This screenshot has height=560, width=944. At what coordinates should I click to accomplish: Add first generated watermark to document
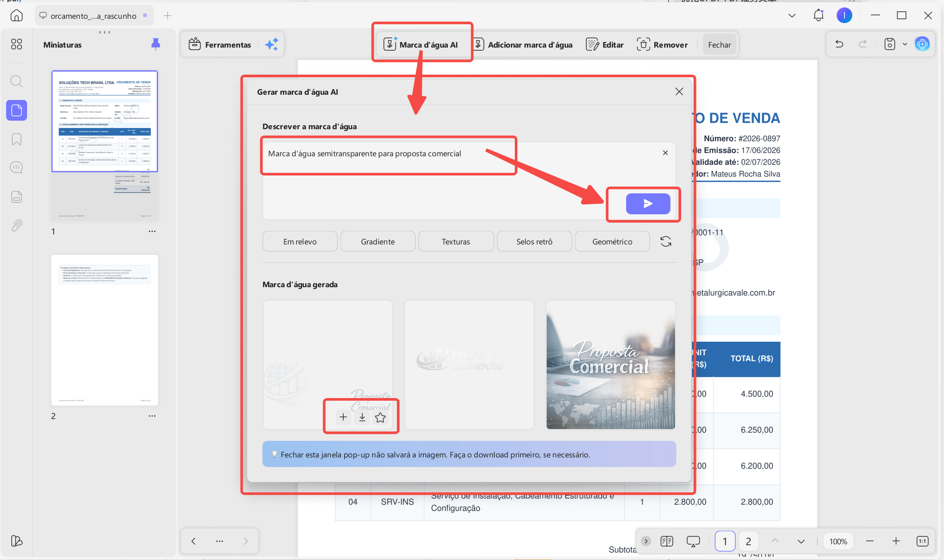(x=344, y=418)
